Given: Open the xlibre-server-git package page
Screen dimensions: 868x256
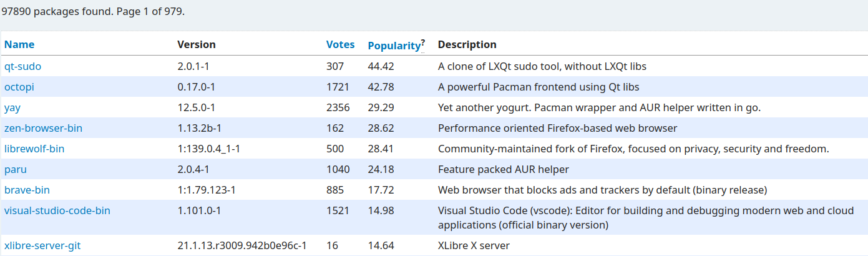Looking at the screenshot, I should click(42, 245).
